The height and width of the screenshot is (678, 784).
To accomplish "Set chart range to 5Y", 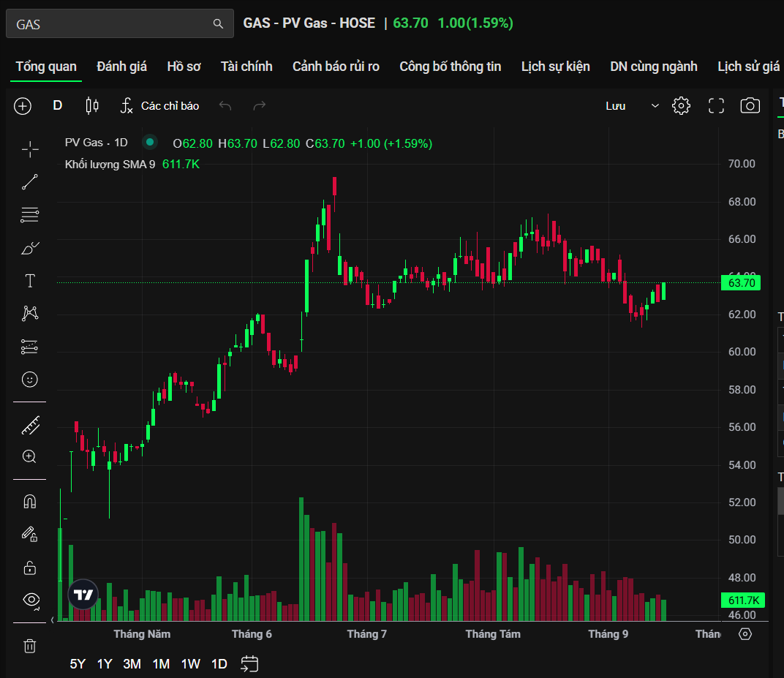I will point(78,664).
